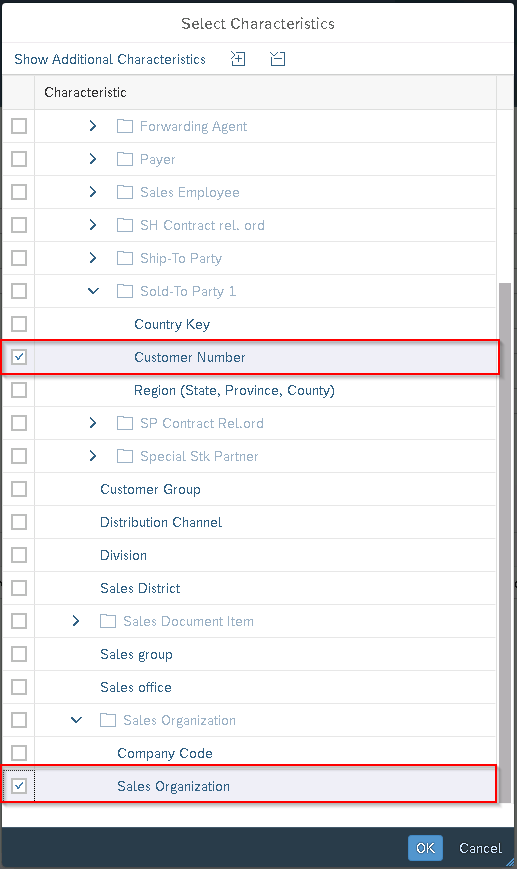Click the Sales Employee folder icon

125,192
